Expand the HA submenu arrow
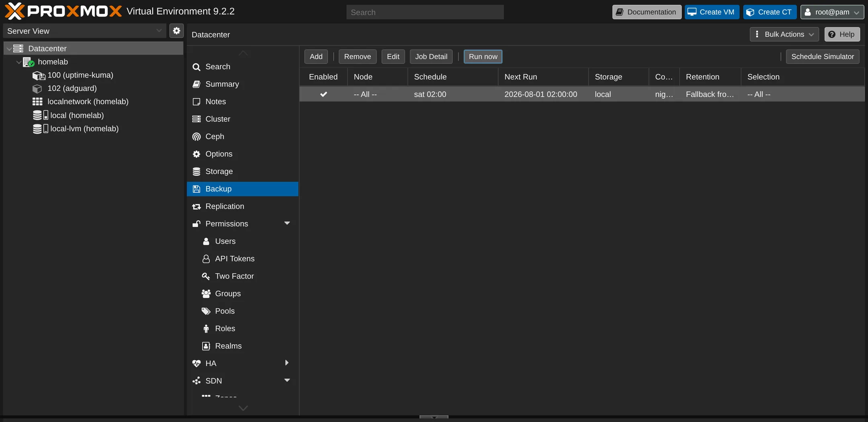 287,363
